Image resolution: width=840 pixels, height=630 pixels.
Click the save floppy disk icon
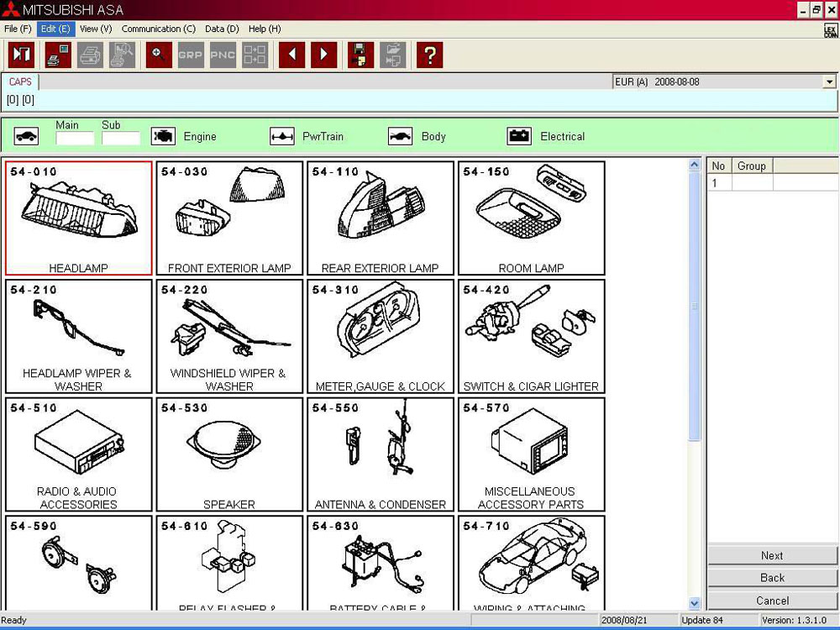[x=360, y=55]
